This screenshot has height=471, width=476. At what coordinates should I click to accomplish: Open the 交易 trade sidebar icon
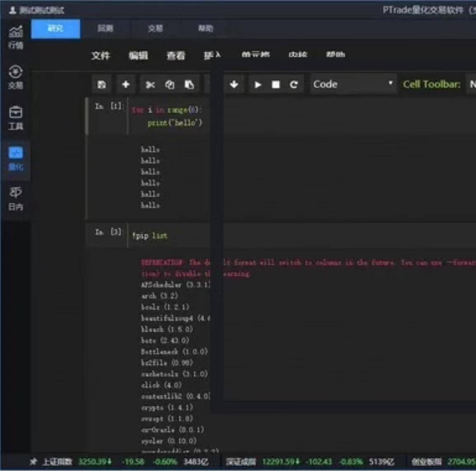tap(16, 77)
